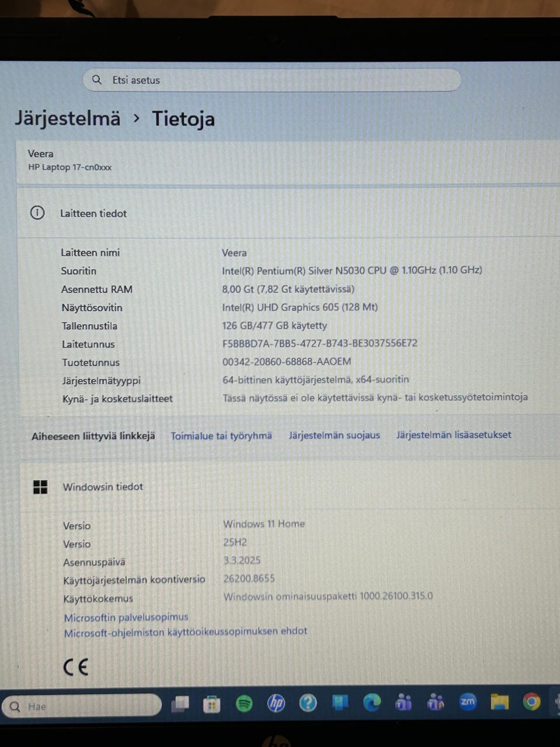Click the Näyttösovitin label

(92, 308)
